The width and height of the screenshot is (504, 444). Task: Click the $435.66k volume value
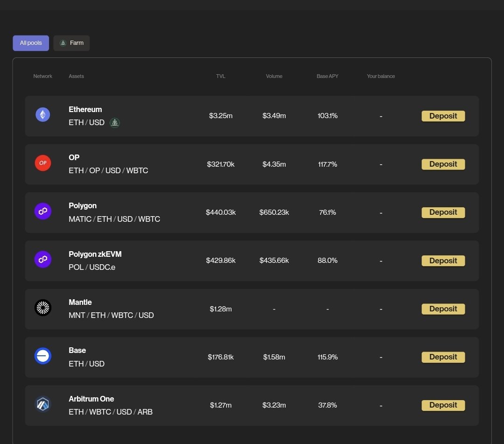274,261
